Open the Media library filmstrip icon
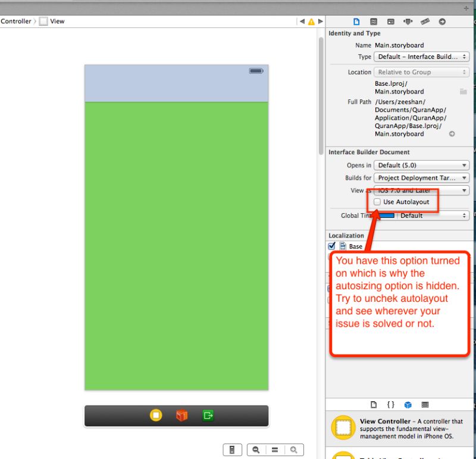 (x=425, y=405)
